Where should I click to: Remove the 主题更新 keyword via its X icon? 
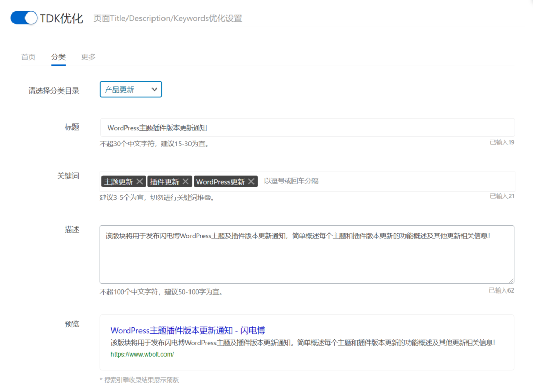point(139,182)
